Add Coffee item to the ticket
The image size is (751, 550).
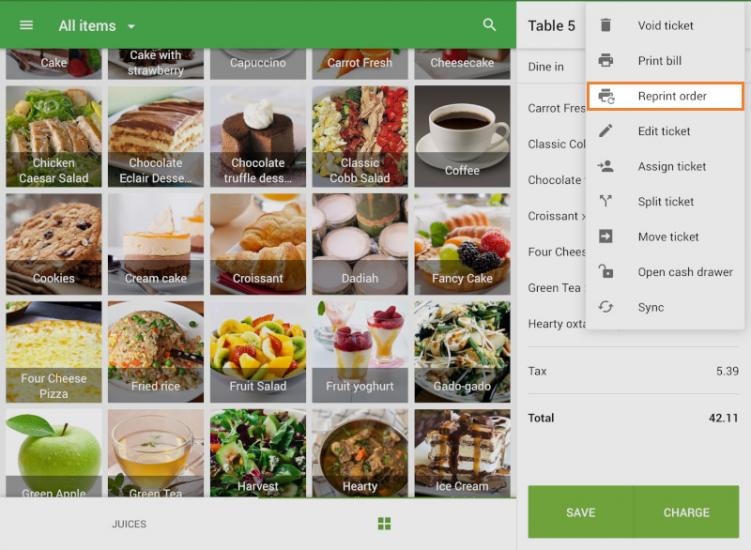462,137
